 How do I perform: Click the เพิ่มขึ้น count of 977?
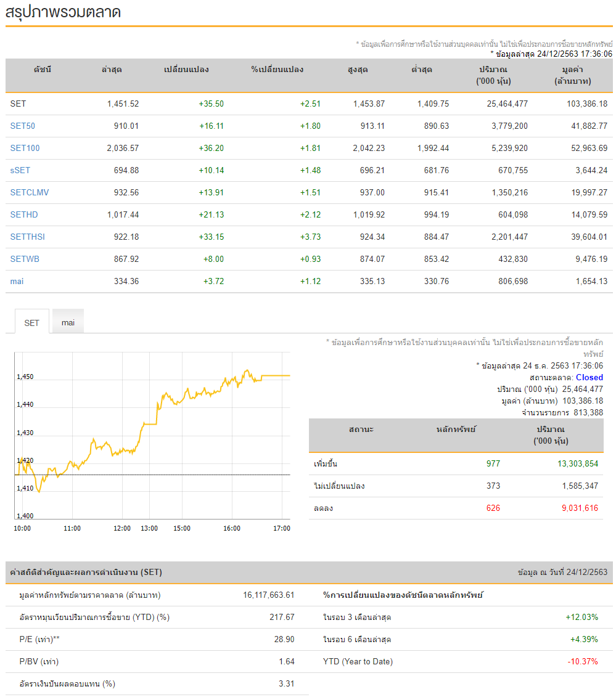click(x=493, y=464)
